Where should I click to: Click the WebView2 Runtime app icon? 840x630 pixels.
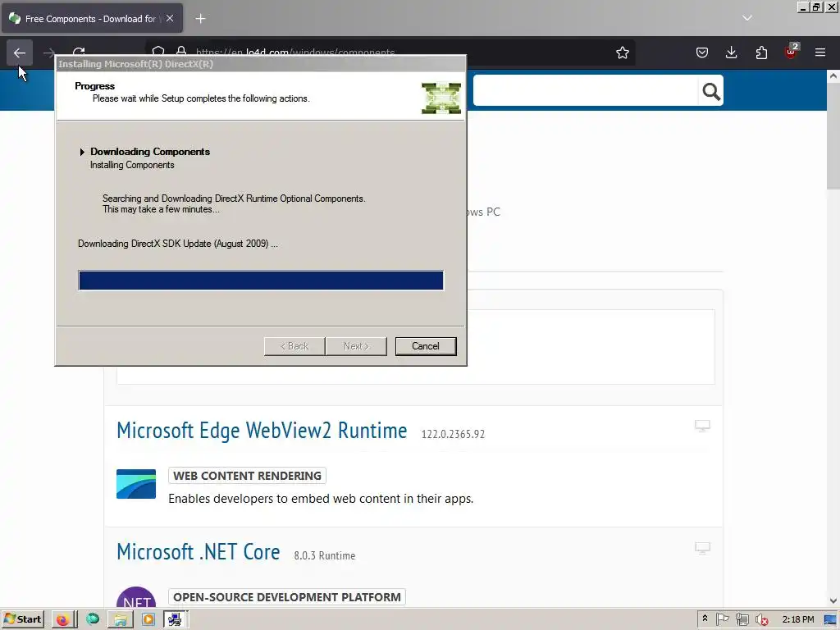(x=136, y=484)
